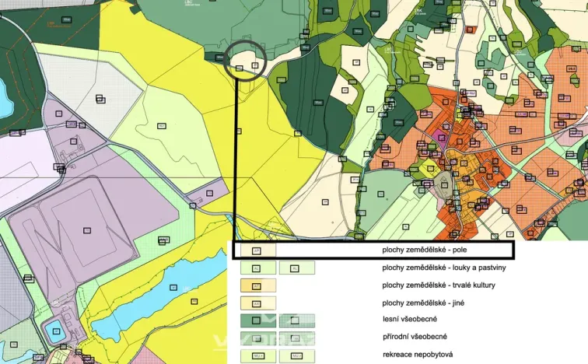Select the 'plochy zemědělské - trvalé kultury' label
The image size is (588, 364).
(x=439, y=285)
